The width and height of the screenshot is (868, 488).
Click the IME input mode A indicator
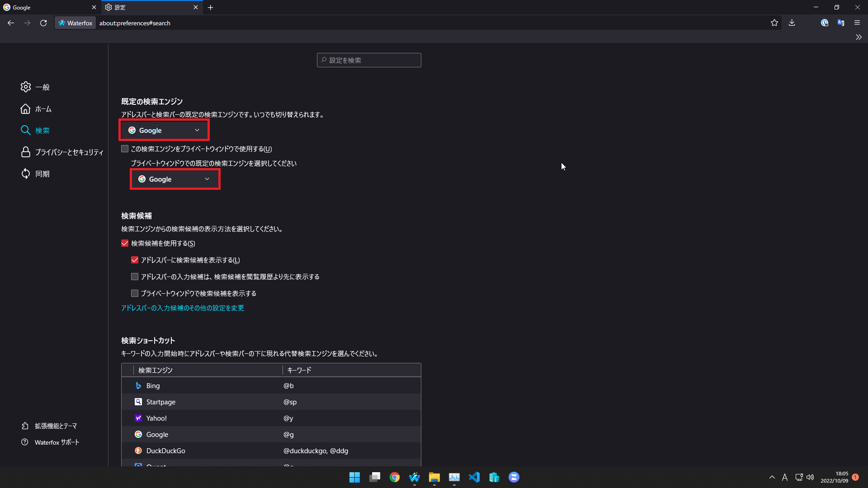(x=785, y=477)
